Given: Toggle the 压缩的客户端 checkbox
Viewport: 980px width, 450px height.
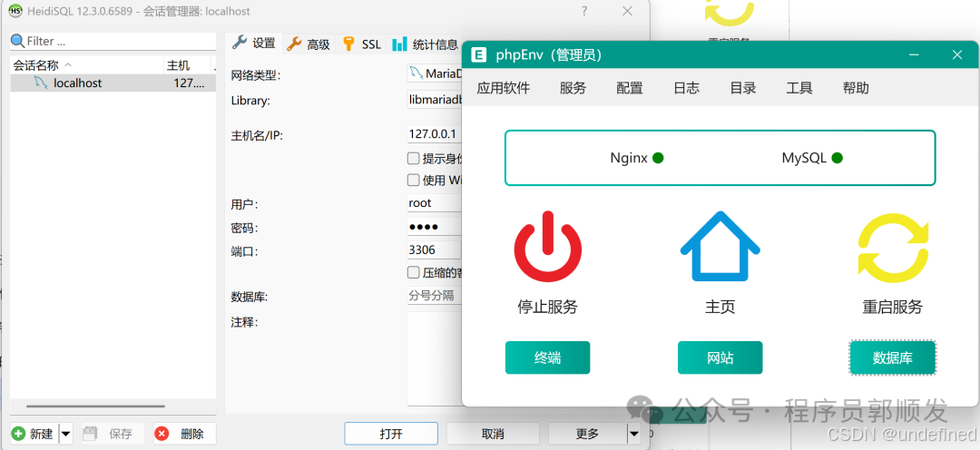Looking at the screenshot, I should point(413,272).
